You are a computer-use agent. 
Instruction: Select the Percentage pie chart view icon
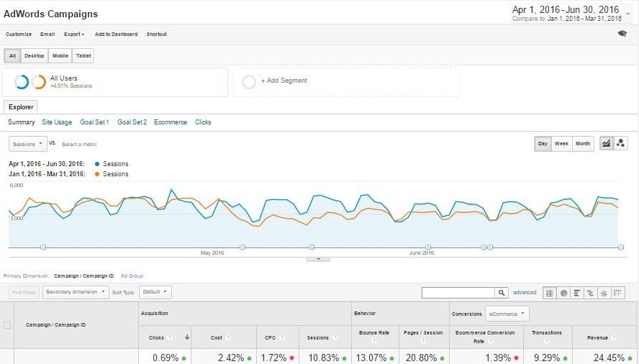click(563, 293)
